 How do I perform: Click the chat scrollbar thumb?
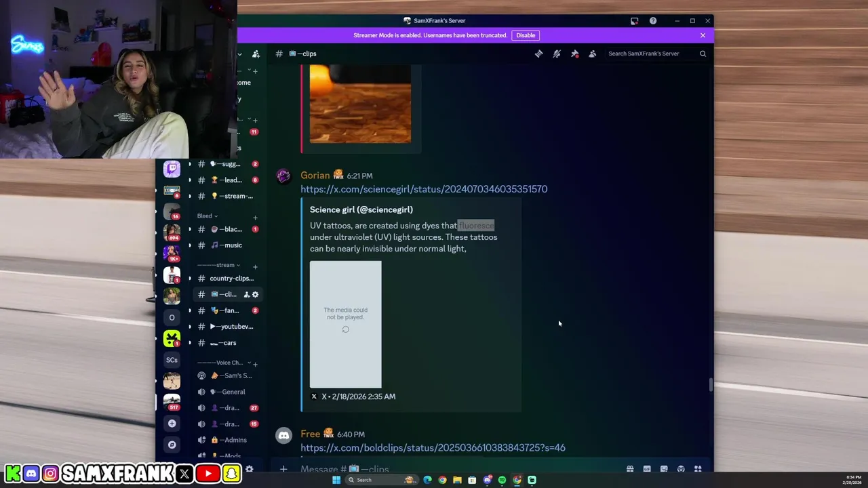coord(711,385)
